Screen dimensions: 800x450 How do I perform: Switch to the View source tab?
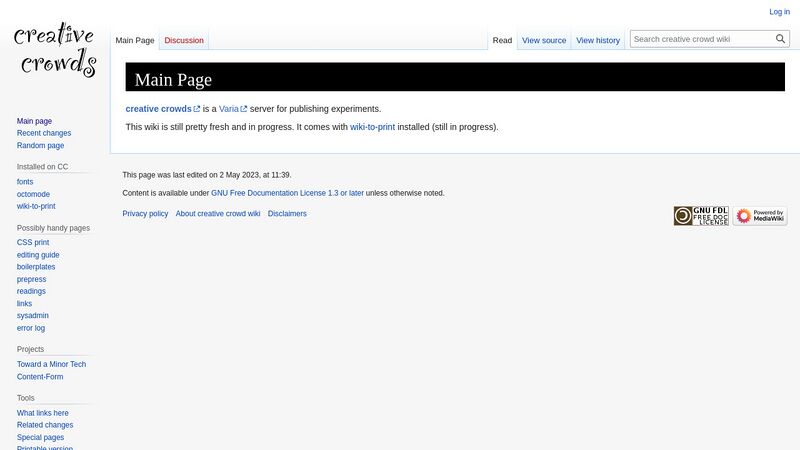544,41
